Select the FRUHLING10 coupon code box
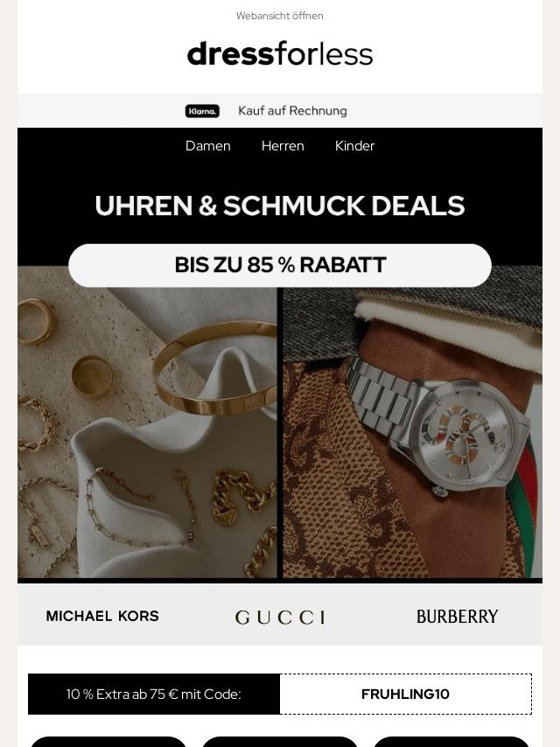Image resolution: width=560 pixels, height=747 pixels. click(406, 695)
